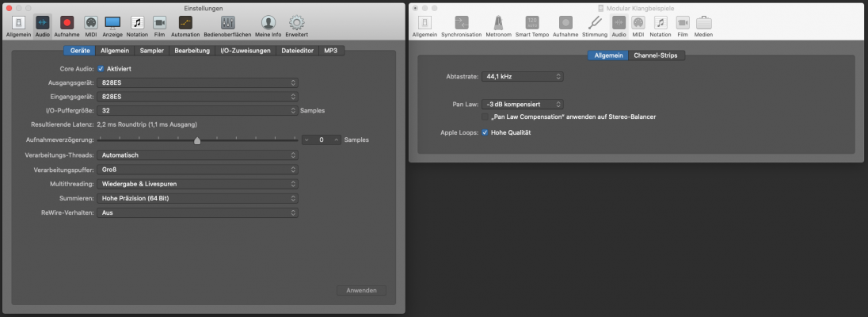Open Verarbeitungs-Threads dropdown set to Automatisch

click(x=198, y=155)
